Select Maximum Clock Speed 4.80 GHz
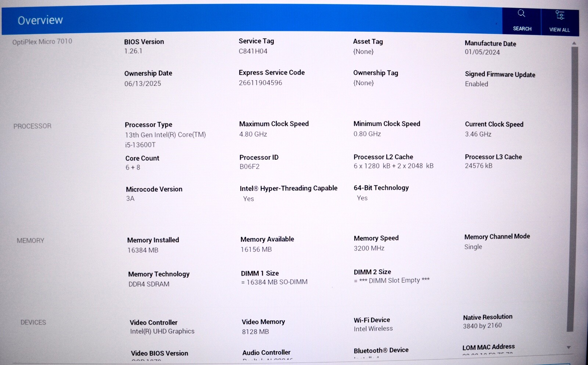The width and height of the screenshot is (588, 365). (x=253, y=134)
